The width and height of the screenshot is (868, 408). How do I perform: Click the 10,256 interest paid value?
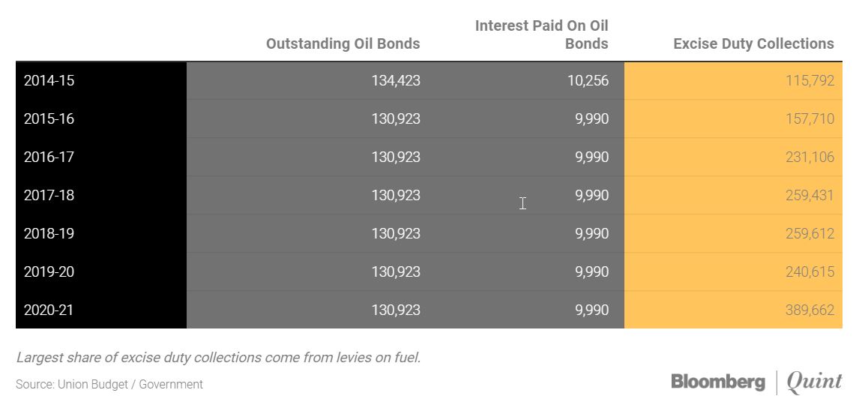click(588, 81)
